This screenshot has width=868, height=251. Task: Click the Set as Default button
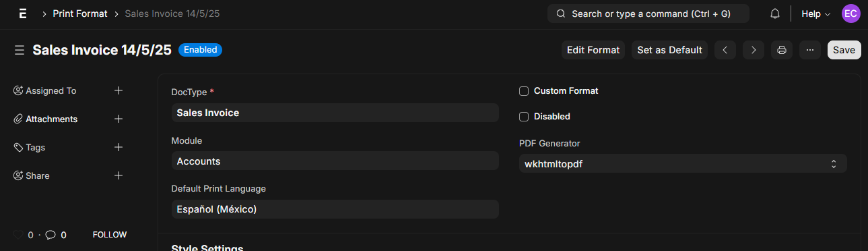[670, 50]
